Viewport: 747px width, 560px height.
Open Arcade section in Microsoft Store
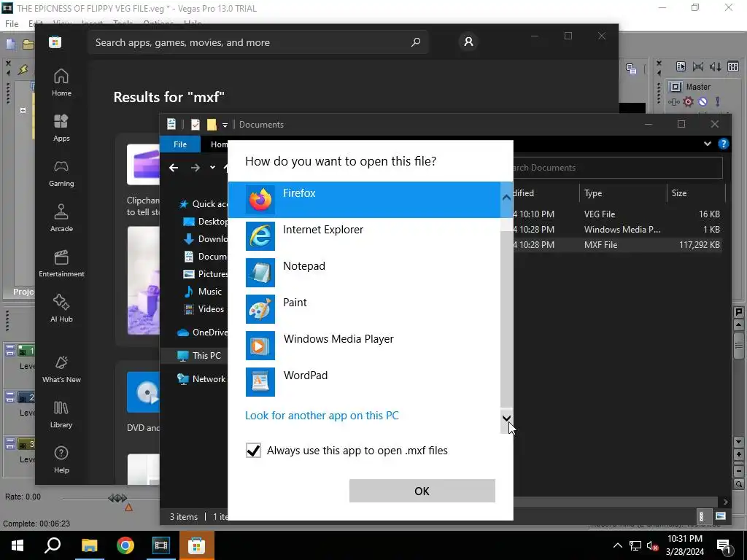coord(61,219)
